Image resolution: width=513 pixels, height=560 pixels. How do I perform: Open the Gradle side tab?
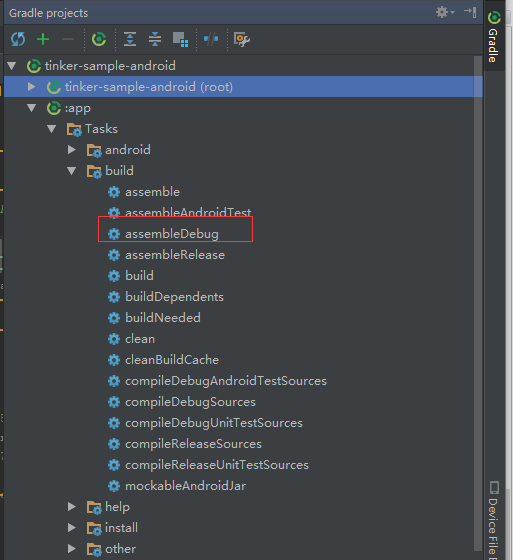click(494, 37)
